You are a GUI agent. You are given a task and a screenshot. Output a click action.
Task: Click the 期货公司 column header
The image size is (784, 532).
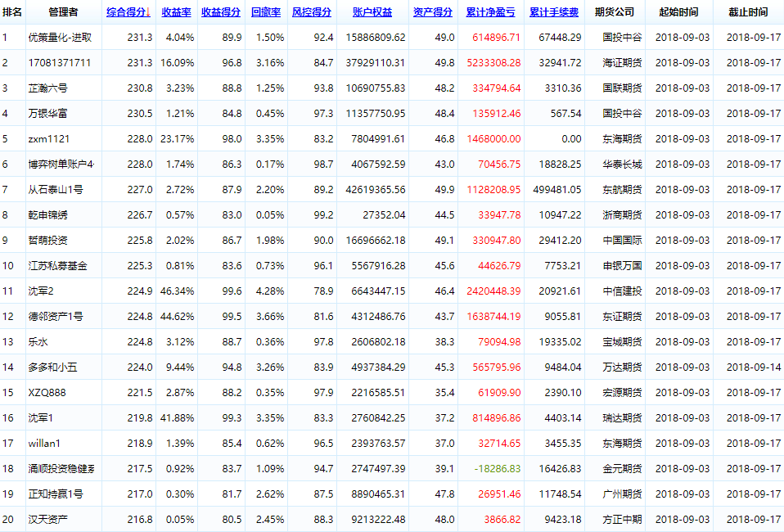click(x=614, y=12)
